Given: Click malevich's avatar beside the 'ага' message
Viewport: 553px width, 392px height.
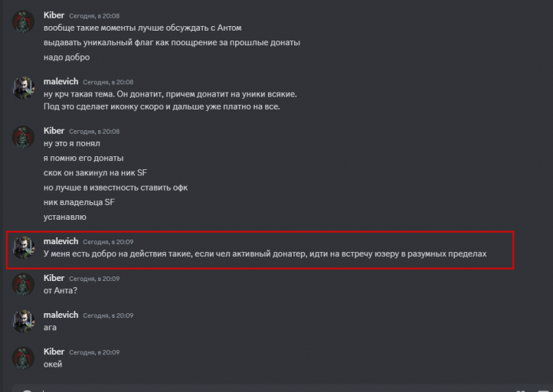Looking at the screenshot, I should pyautogui.click(x=23, y=321).
